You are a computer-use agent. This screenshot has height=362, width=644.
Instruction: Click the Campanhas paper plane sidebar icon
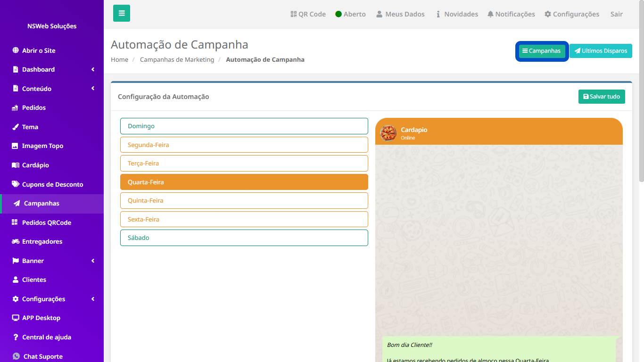tap(17, 204)
